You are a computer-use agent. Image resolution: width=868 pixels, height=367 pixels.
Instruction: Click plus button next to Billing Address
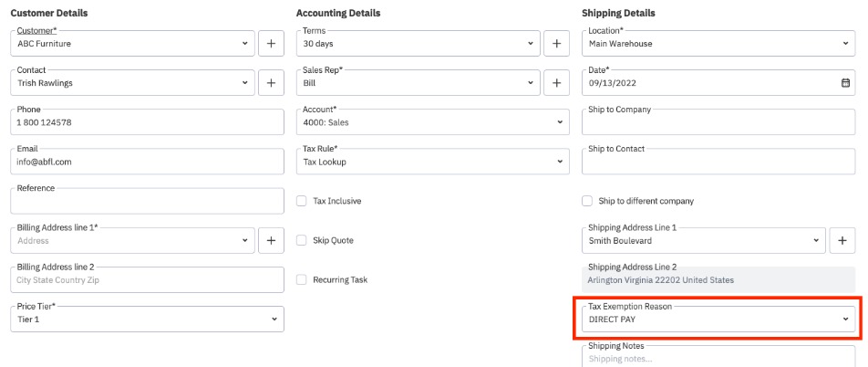click(x=271, y=240)
